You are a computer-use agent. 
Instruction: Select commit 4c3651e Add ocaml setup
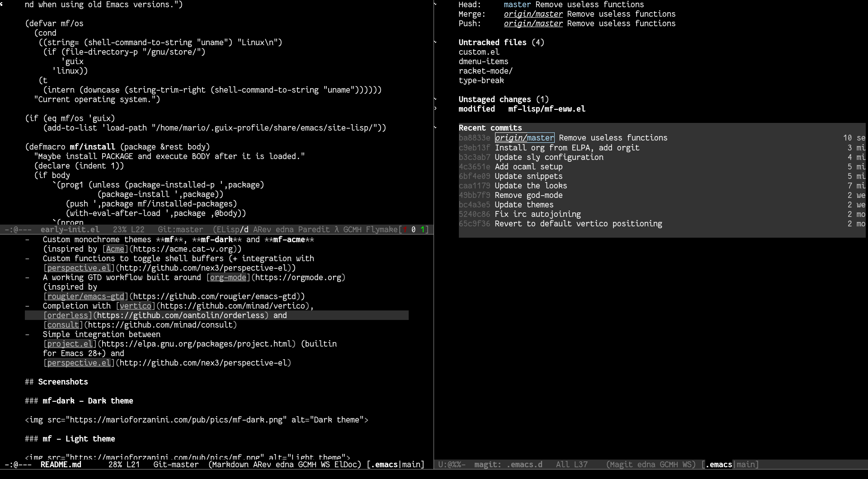(528, 167)
